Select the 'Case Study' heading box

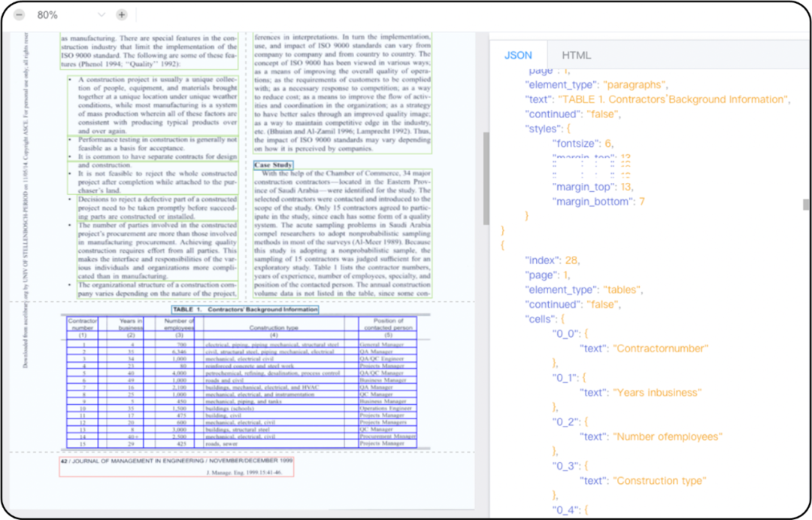point(274,165)
